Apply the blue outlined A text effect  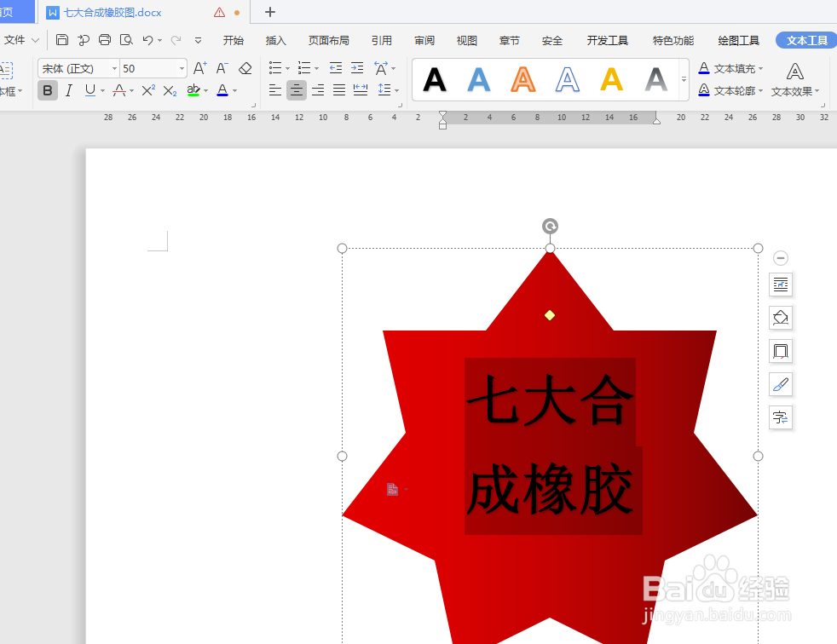coord(567,80)
